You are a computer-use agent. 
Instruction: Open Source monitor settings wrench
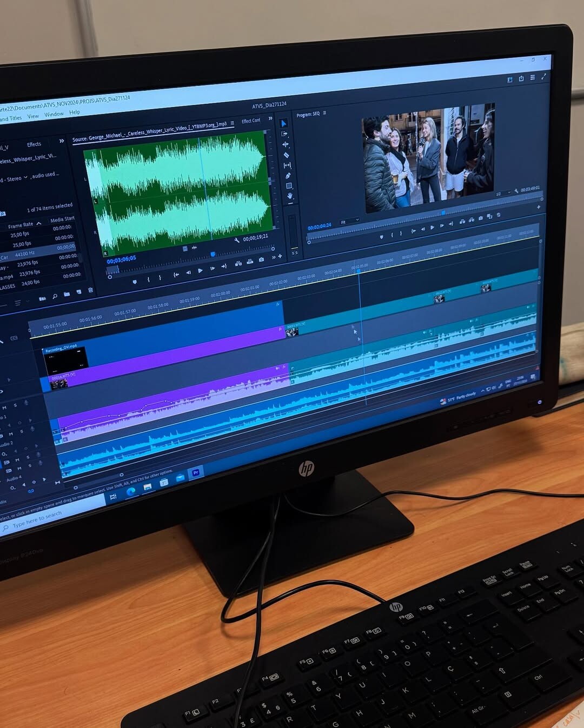(237, 240)
